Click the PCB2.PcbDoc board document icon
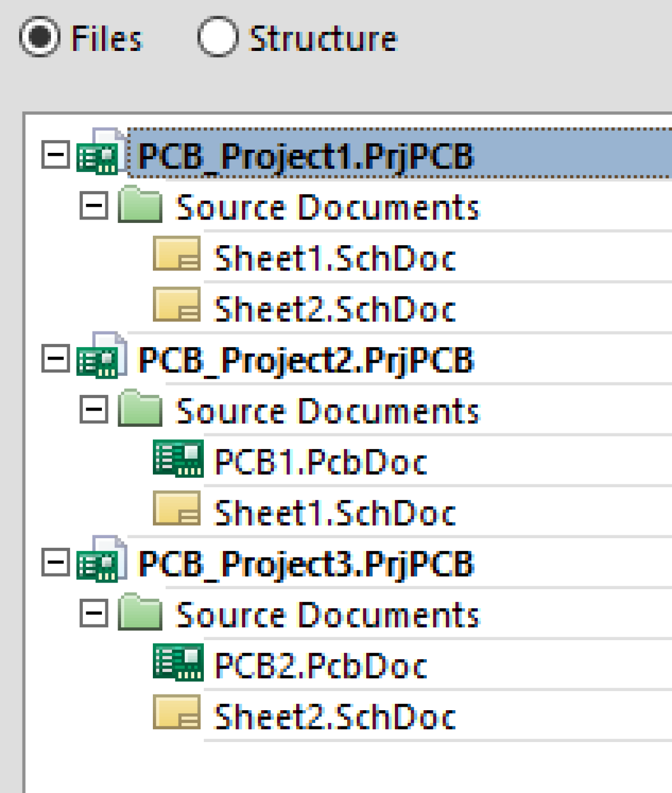 179,664
